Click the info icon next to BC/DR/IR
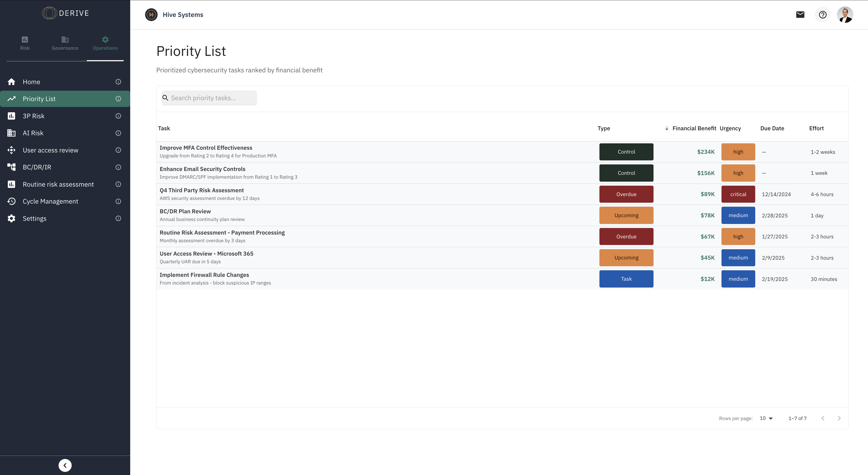868x475 pixels. point(118,167)
